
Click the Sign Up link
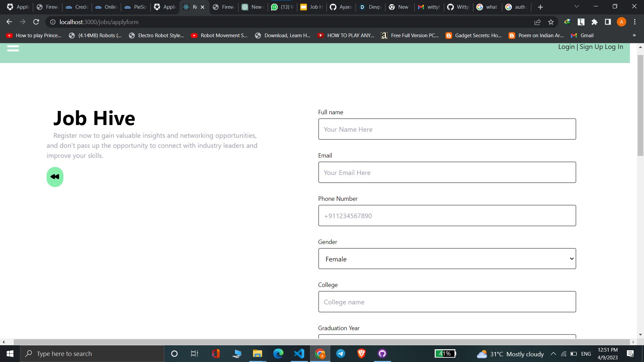click(x=591, y=47)
